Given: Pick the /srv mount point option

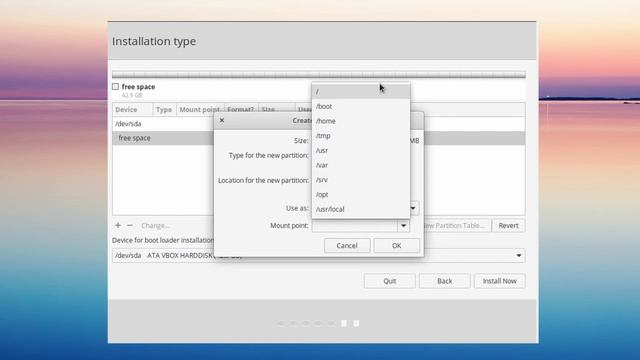Looking at the screenshot, I should click(x=360, y=180).
